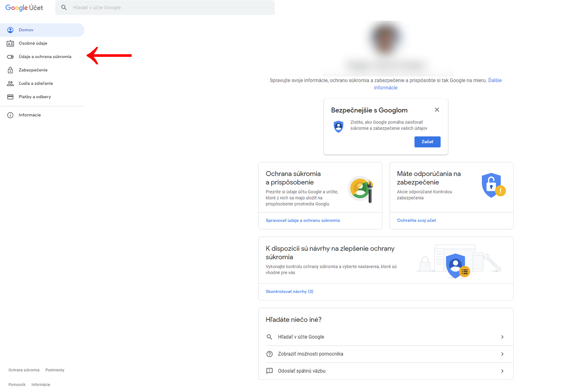Select 'Zobraziť možnosti pomocníka' row
The height and width of the screenshot is (392, 588).
386,354
